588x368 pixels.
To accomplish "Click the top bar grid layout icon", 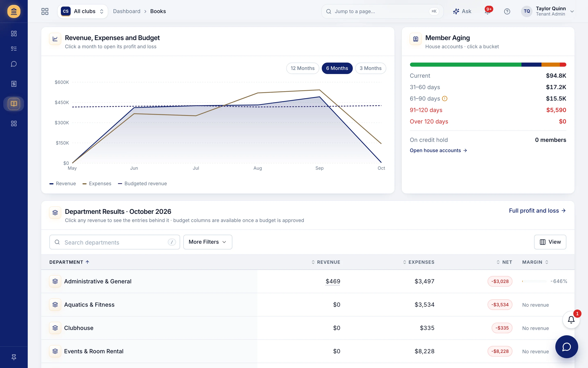I will point(45,11).
